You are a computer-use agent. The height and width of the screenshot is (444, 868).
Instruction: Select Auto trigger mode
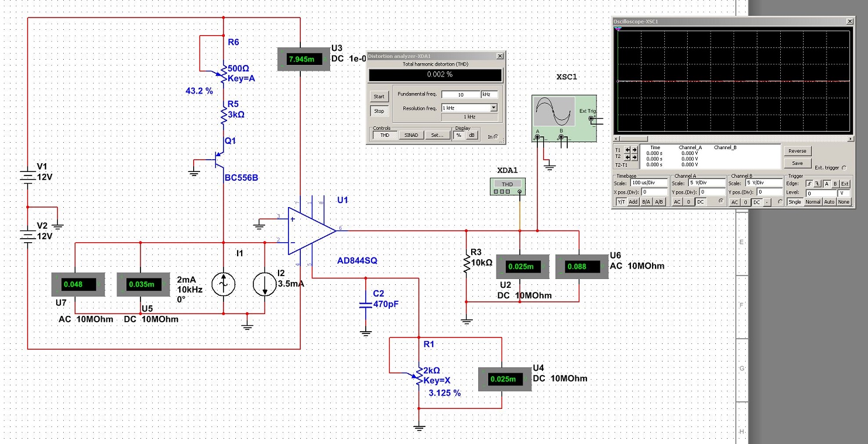829,202
